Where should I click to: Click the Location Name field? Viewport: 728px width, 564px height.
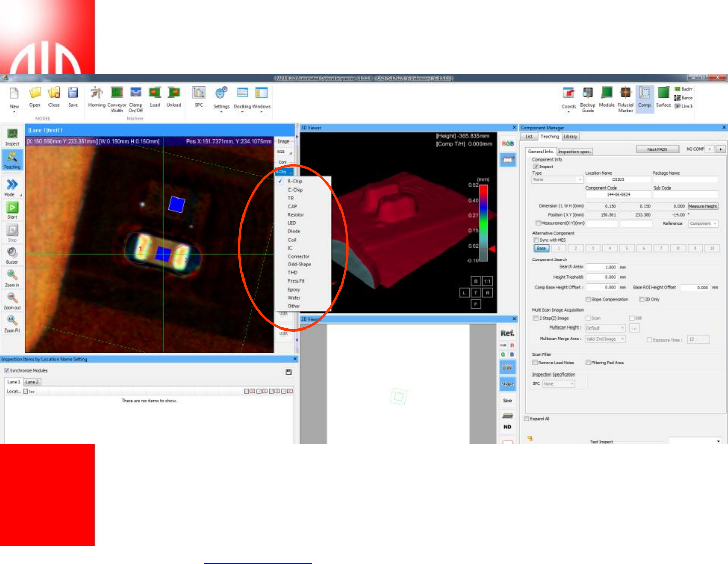click(x=618, y=180)
